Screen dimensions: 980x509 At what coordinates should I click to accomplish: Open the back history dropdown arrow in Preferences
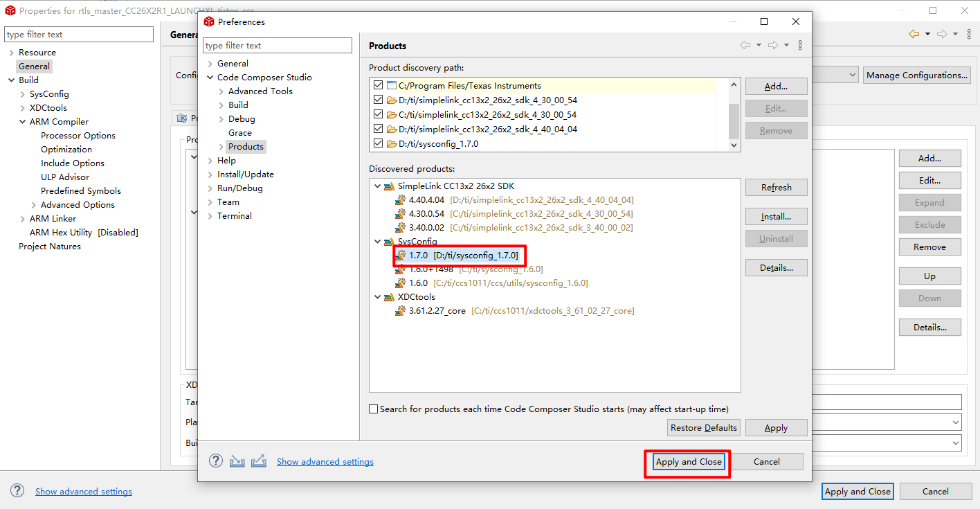[x=759, y=45]
